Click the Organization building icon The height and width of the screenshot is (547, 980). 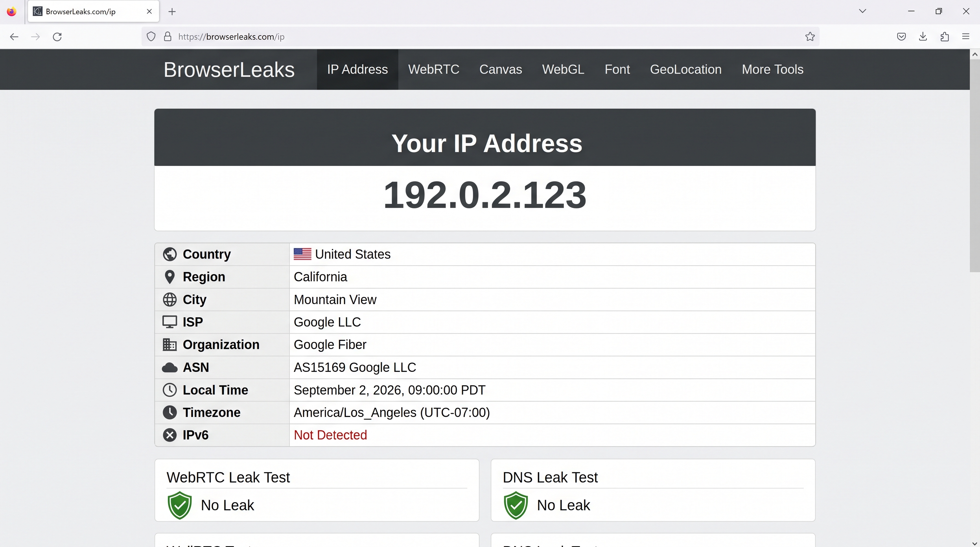170,345
